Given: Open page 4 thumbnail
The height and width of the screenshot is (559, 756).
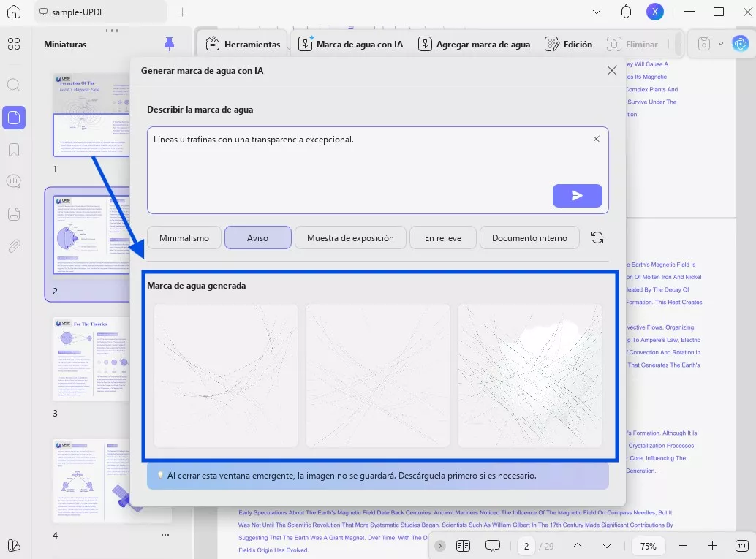Looking at the screenshot, I should tap(91, 481).
